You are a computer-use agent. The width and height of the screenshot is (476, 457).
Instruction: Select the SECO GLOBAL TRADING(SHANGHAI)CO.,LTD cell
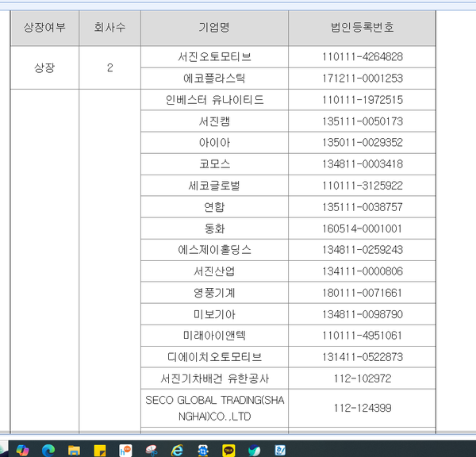tap(214, 408)
